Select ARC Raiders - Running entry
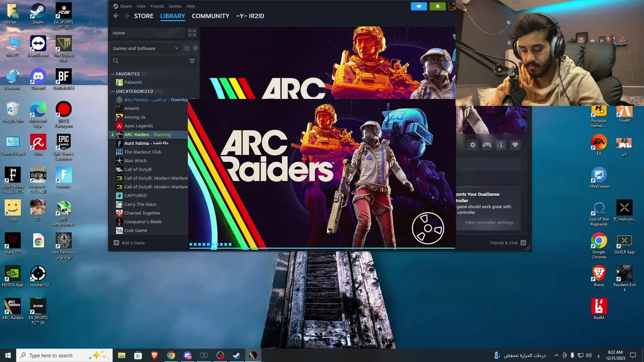The image size is (644, 362). tap(147, 135)
